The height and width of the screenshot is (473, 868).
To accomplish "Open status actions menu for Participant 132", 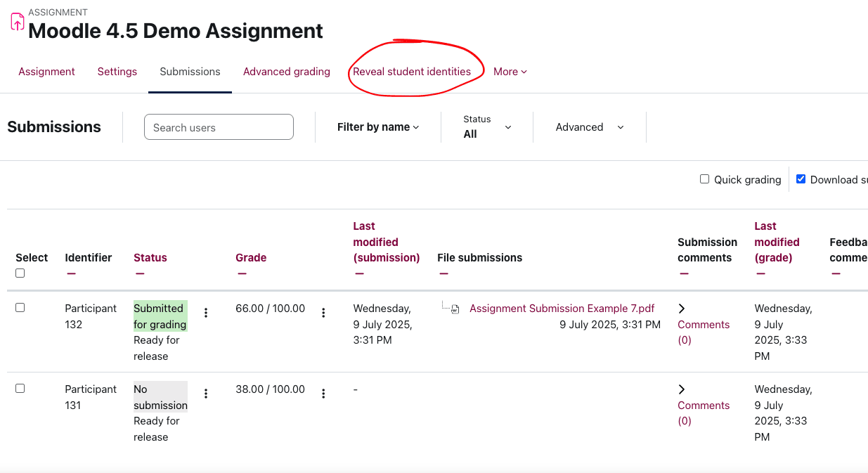I will pyautogui.click(x=206, y=313).
